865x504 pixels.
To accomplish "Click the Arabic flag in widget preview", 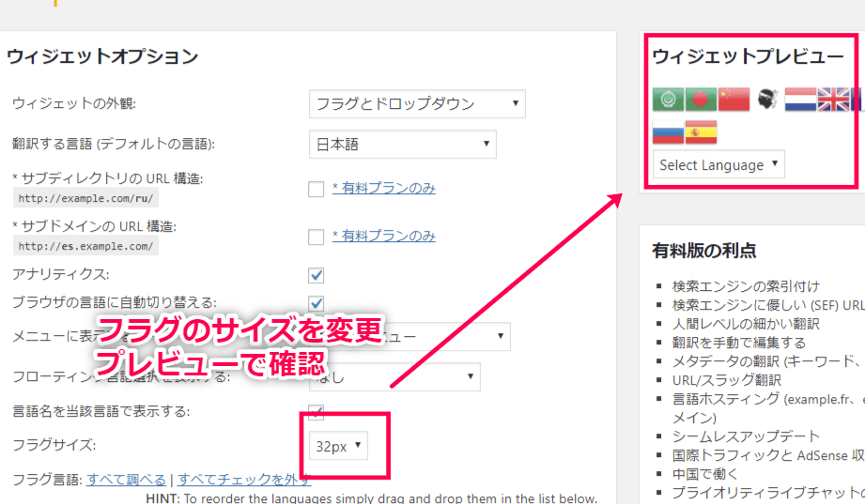I will (668, 99).
